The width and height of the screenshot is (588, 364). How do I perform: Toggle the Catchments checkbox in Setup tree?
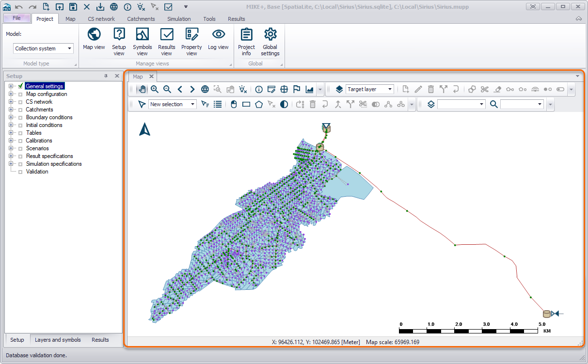click(x=20, y=110)
